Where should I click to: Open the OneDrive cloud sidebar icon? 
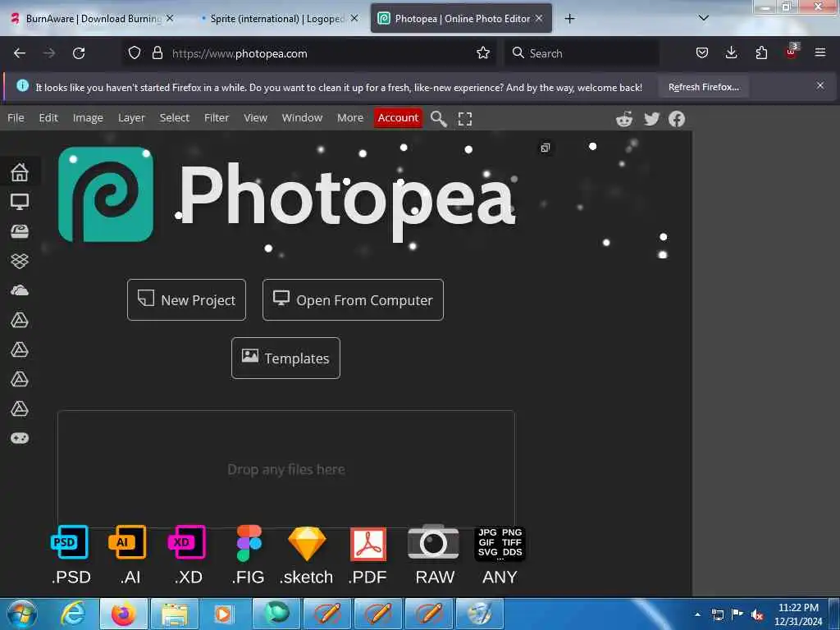tap(20, 290)
